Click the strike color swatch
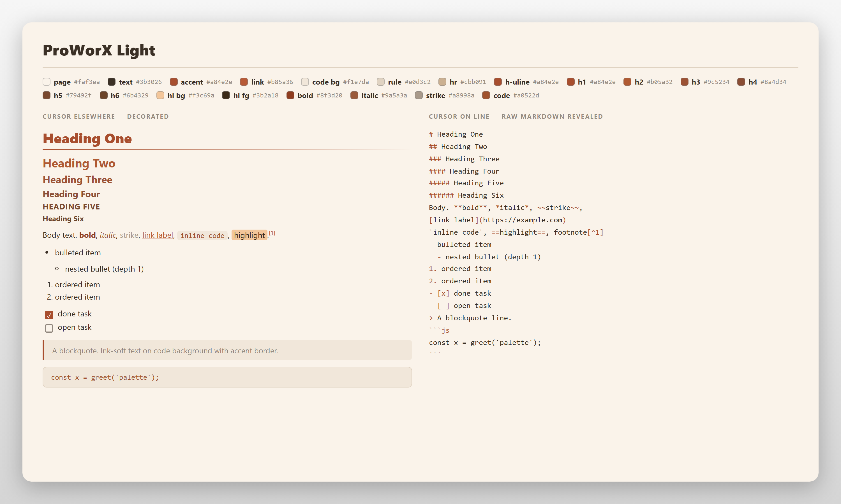 pos(419,95)
